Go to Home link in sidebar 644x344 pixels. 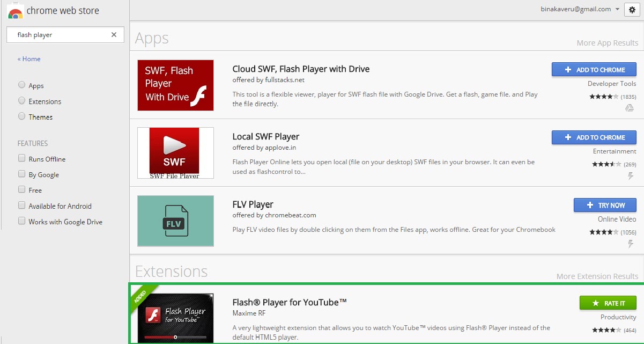29,59
